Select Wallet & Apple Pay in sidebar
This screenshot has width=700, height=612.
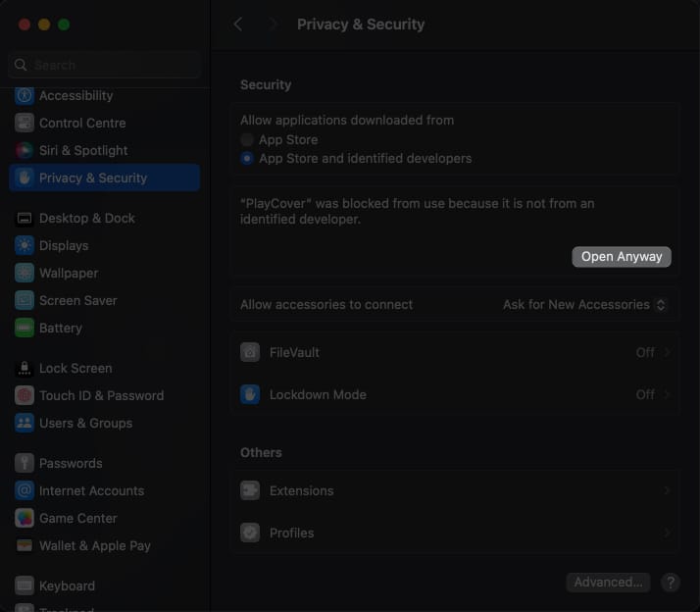(105, 546)
